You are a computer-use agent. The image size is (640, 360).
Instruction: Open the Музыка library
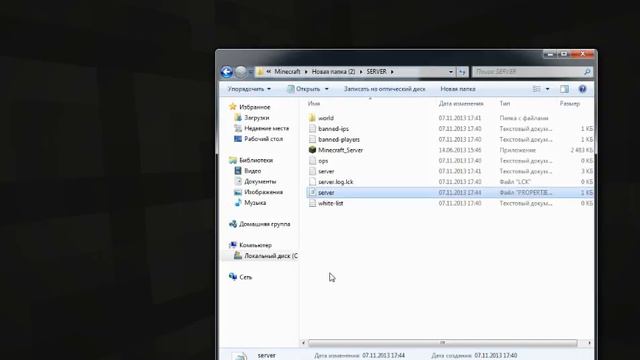(x=255, y=202)
